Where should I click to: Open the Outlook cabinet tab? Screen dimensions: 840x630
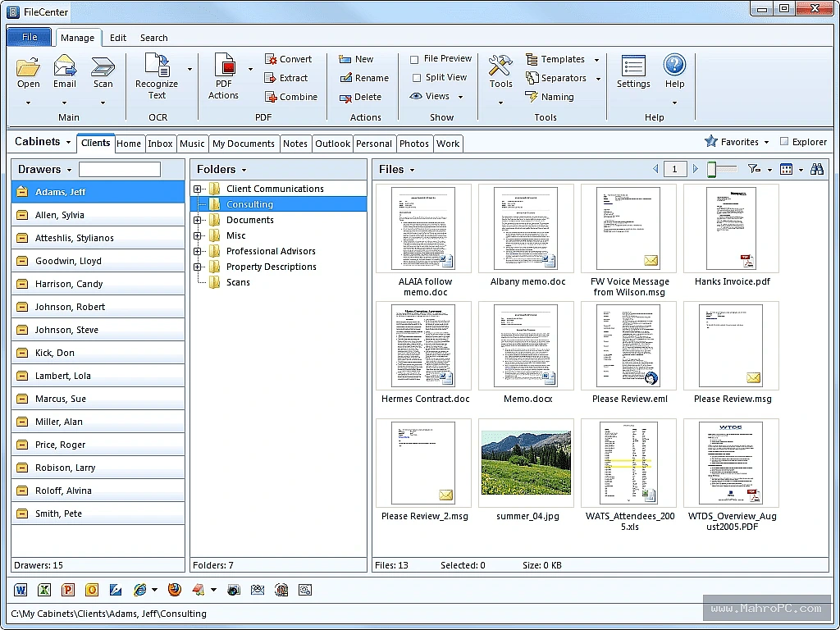332,144
